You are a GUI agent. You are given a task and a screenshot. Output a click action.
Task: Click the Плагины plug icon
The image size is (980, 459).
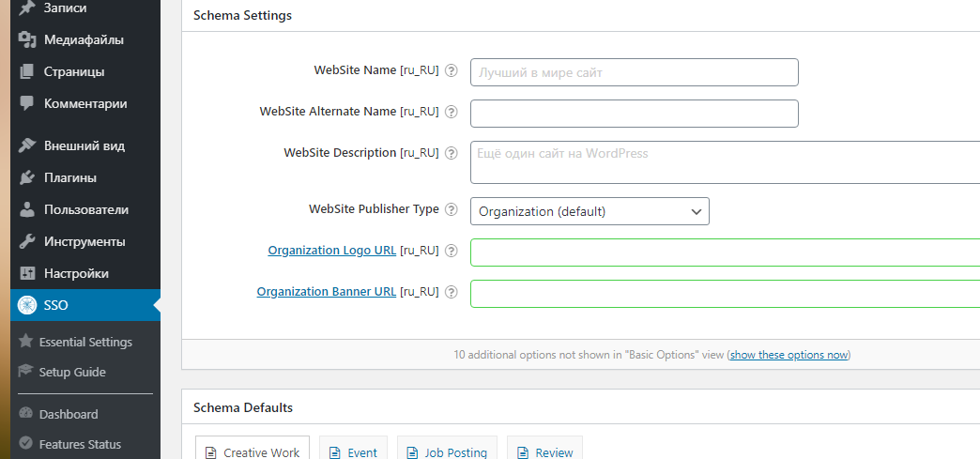[27, 177]
